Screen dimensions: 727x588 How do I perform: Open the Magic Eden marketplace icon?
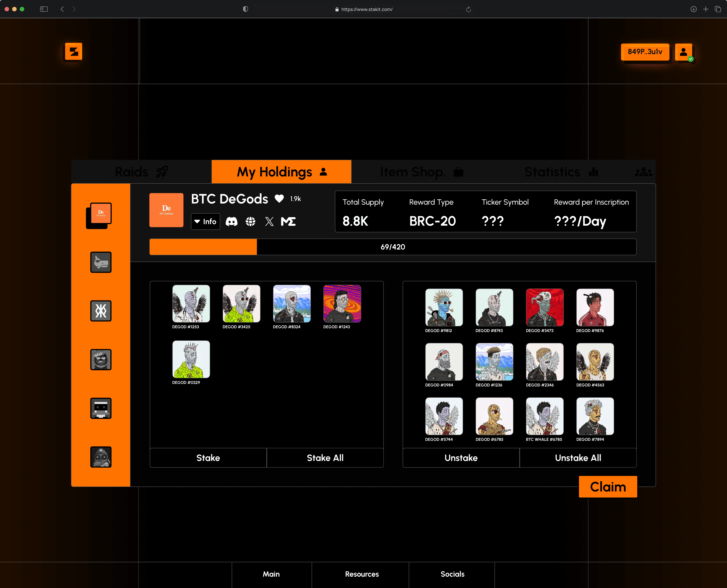(x=288, y=221)
